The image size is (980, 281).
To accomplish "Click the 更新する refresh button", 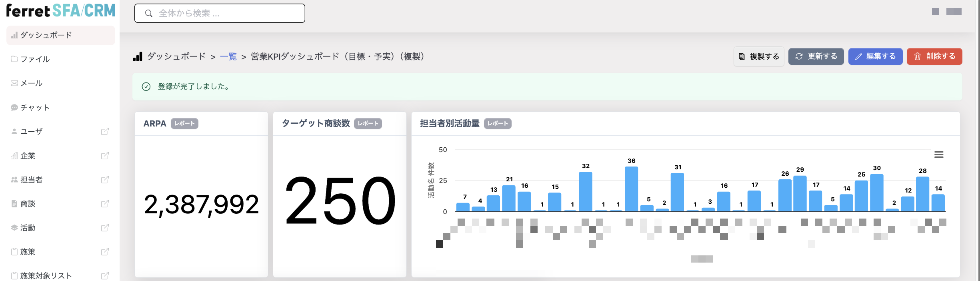I will [x=816, y=56].
